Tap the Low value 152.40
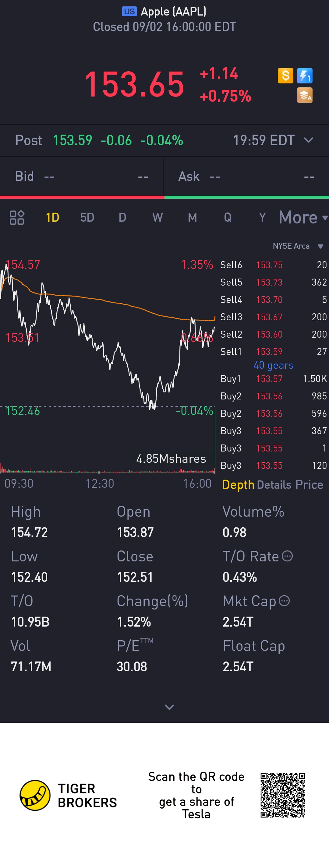Viewport: 329px width, 868px height. (x=29, y=577)
